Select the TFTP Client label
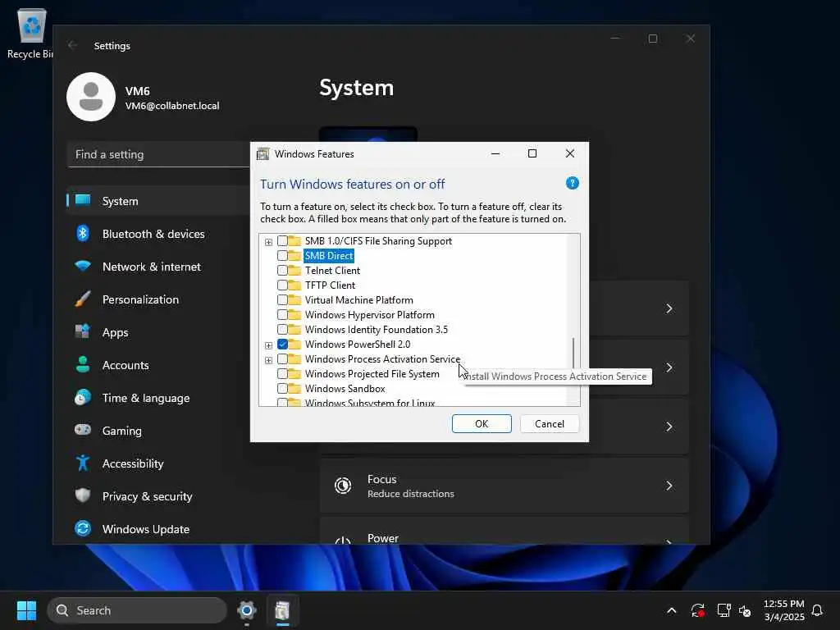The width and height of the screenshot is (840, 630). point(330,285)
